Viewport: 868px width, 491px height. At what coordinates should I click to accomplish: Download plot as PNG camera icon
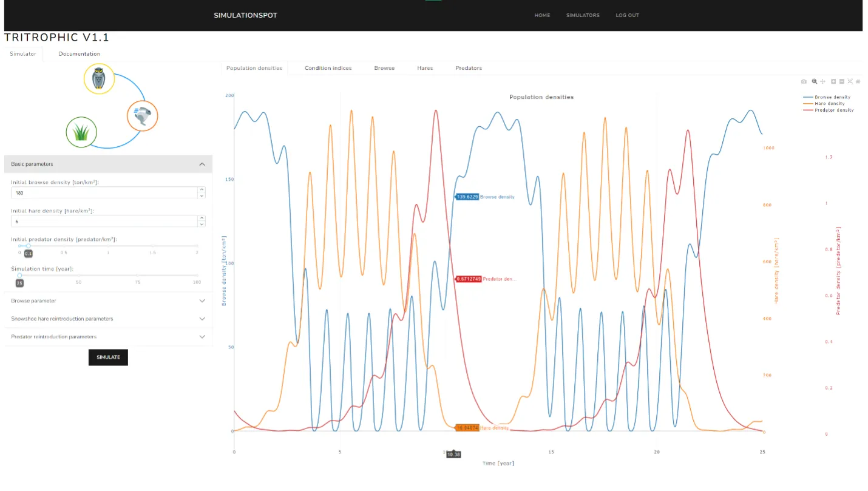(804, 81)
